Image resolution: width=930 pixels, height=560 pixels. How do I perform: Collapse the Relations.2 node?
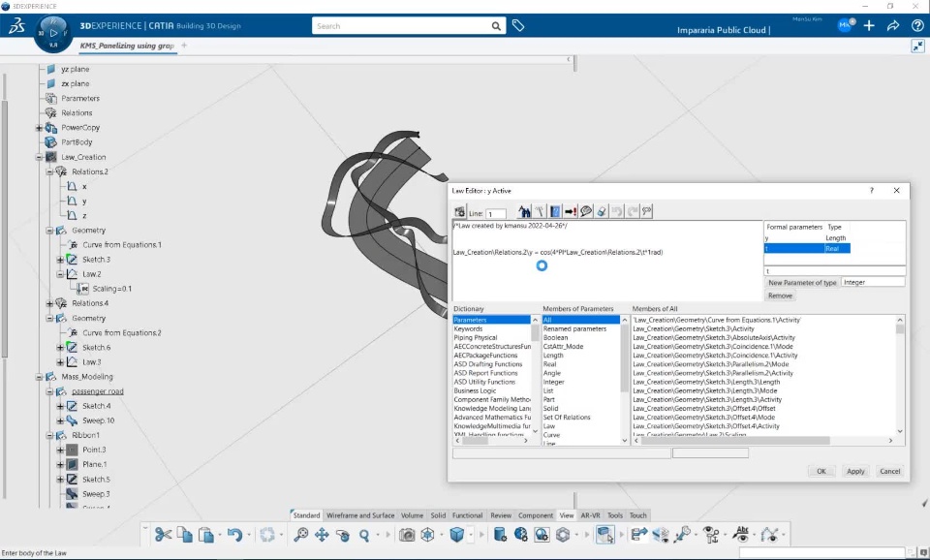click(49, 172)
